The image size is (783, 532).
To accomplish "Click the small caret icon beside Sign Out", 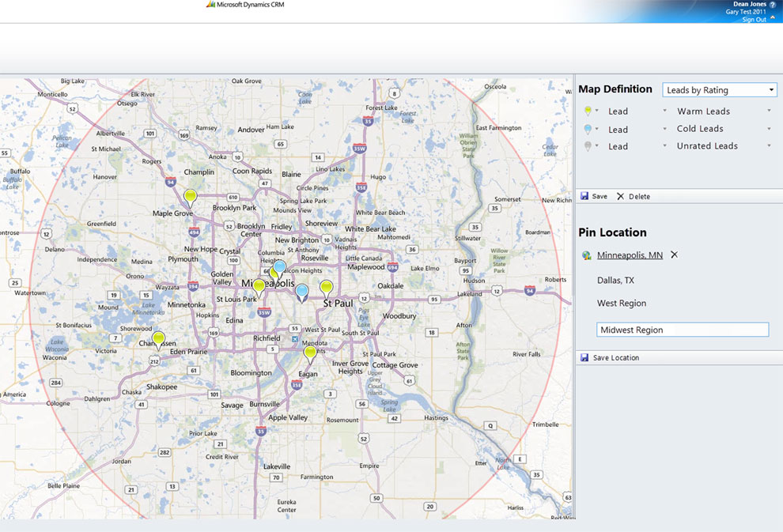I will [773, 18].
